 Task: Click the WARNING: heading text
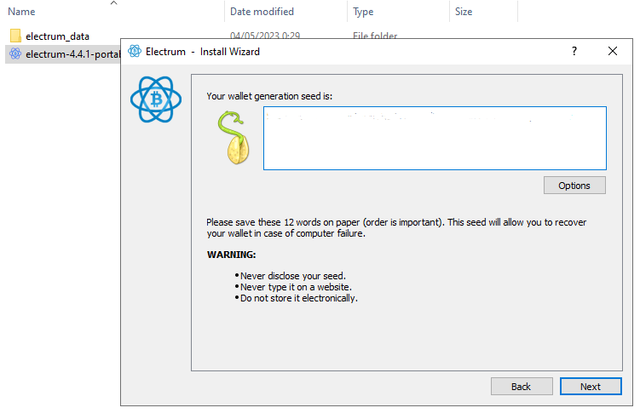(x=231, y=254)
